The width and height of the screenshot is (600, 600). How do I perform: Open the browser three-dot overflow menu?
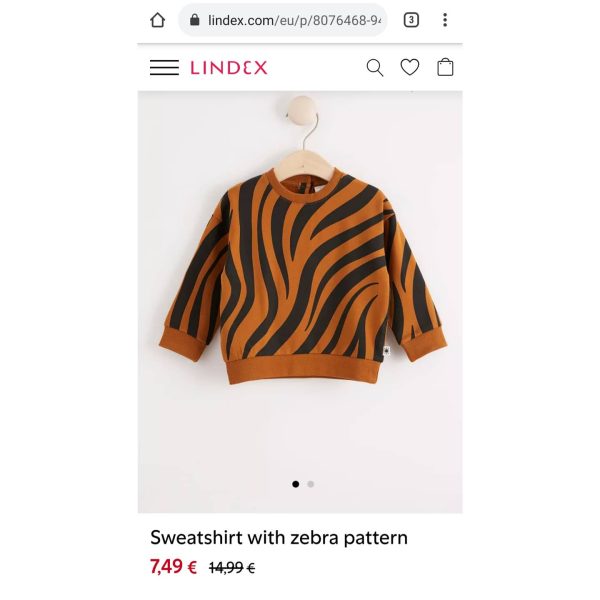click(x=445, y=20)
